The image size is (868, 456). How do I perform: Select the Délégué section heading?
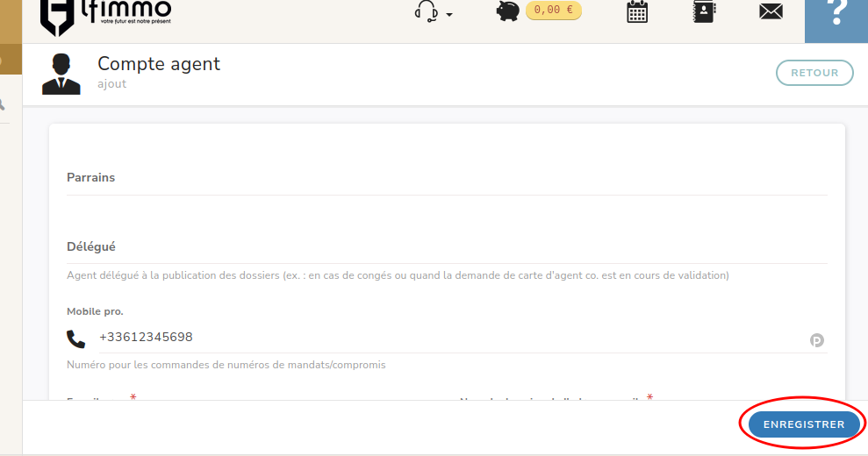[x=91, y=247]
